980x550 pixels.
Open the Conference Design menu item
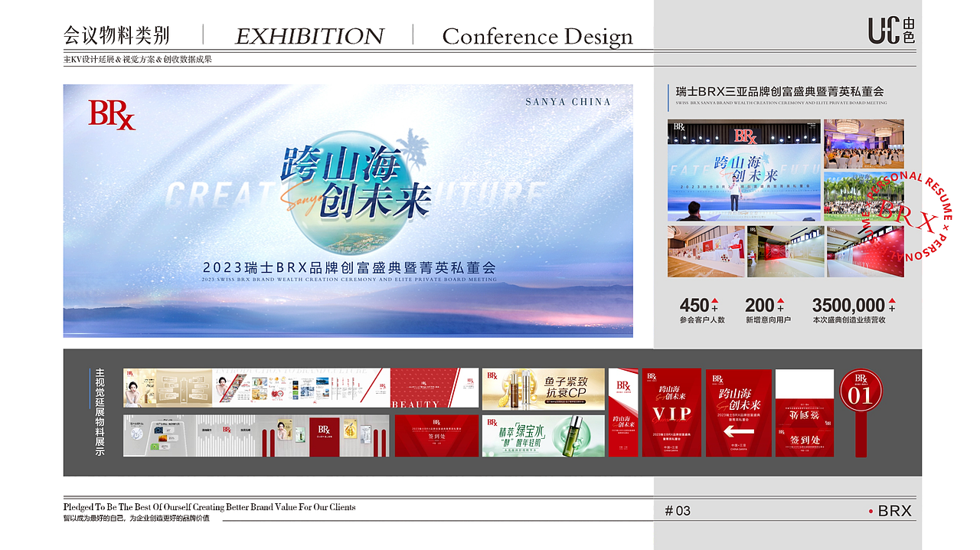pos(537,36)
